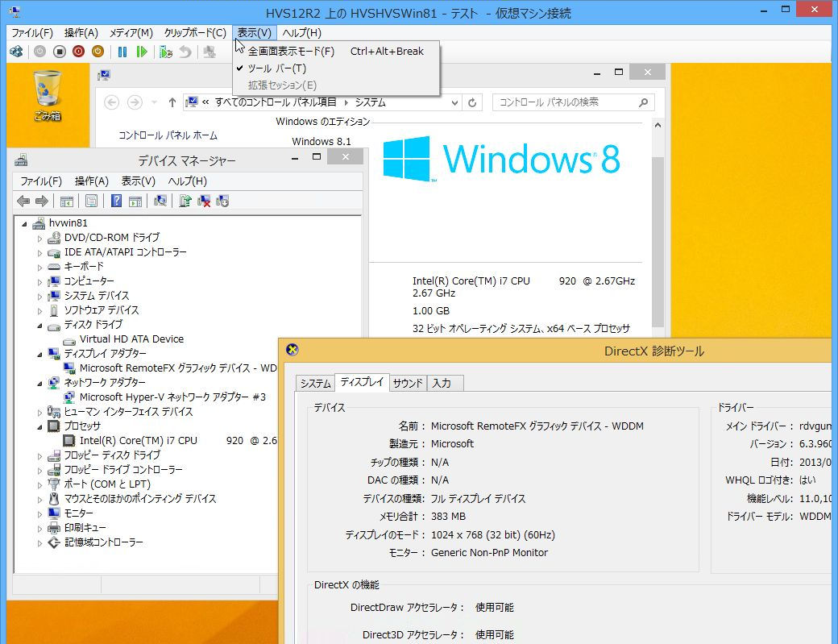Image resolution: width=838 pixels, height=644 pixels.
Task: Switch to the サウンド tab in DirectX tool
Action: coord(408,383)
